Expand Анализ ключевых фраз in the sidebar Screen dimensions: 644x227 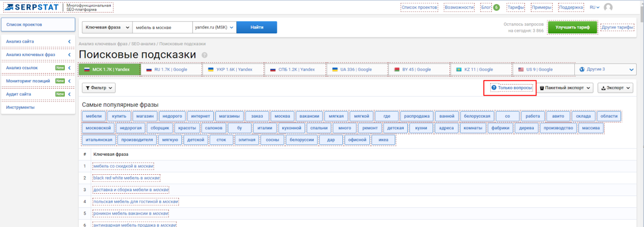pyautogui.click(x=38, y=54)
